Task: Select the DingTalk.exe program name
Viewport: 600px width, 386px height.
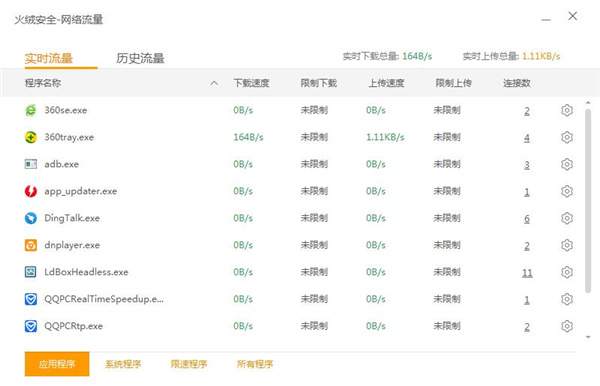Action: click(x=72, y=218)
